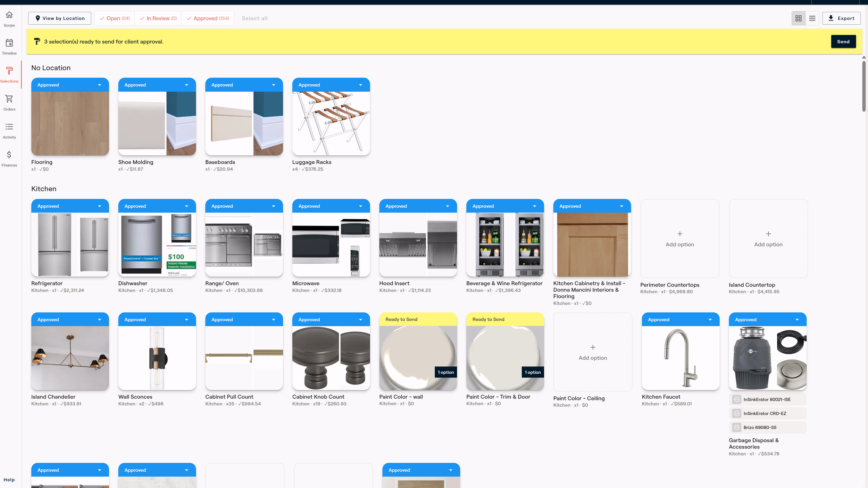Screen dimensions: 868x488
Task: Click the Export button
Action: pyautogui.click(x=841, y=18)
